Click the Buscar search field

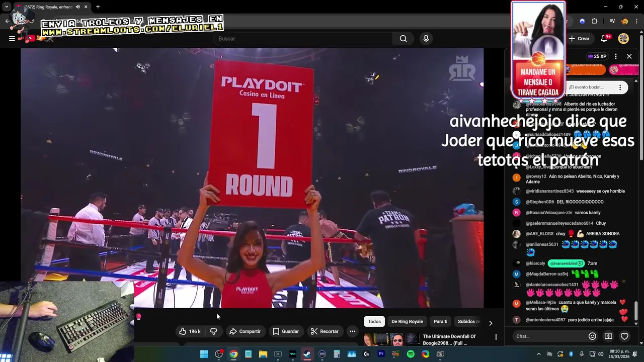point(303,39)
